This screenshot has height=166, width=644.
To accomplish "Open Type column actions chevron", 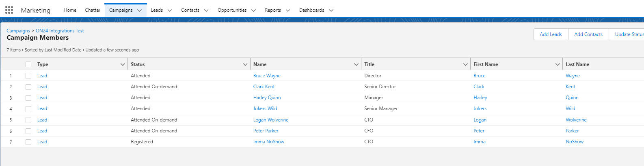I will (x=123, y=64).
